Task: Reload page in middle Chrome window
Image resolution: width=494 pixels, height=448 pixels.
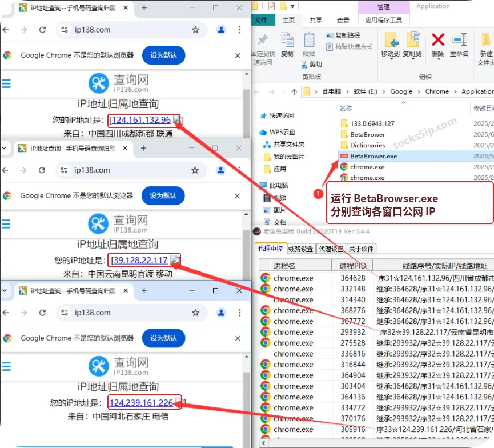Action: 42,170
